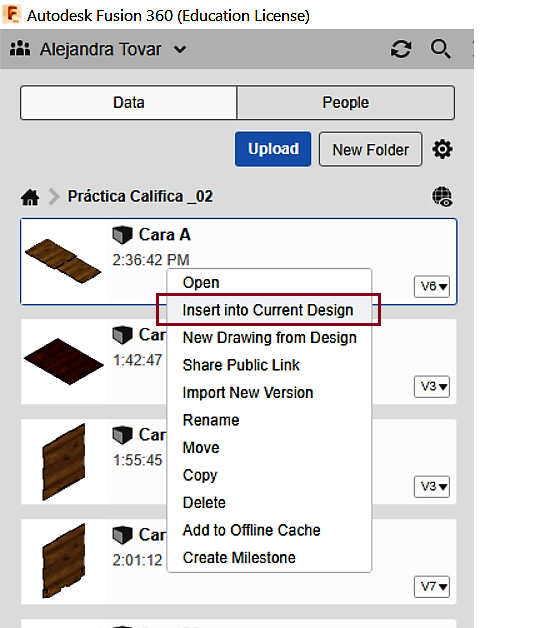Choose Rename in context menu
Image resolution: width=548 pixels, height=628 pixels.
[x=269, y=420]
